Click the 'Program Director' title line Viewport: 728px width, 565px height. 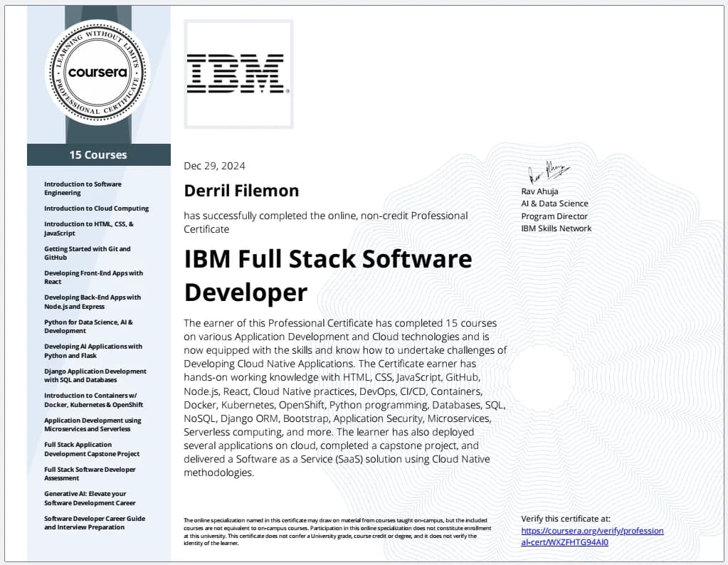(x=554, y=216)
